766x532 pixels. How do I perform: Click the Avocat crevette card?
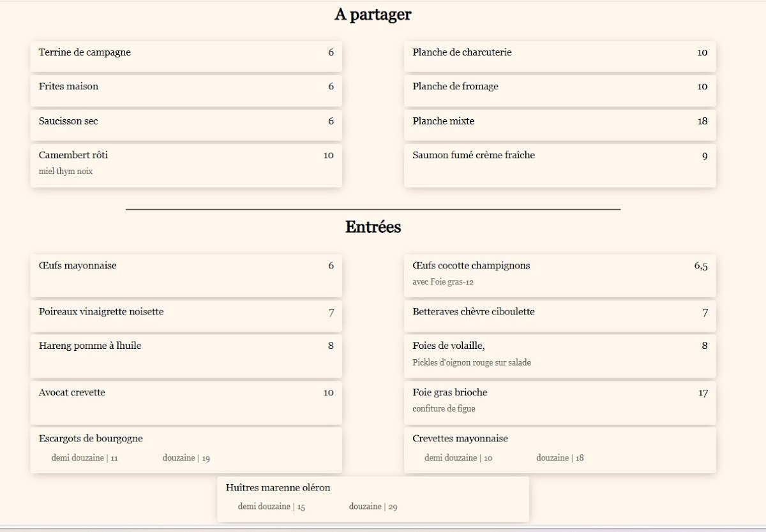click(185, 402)
